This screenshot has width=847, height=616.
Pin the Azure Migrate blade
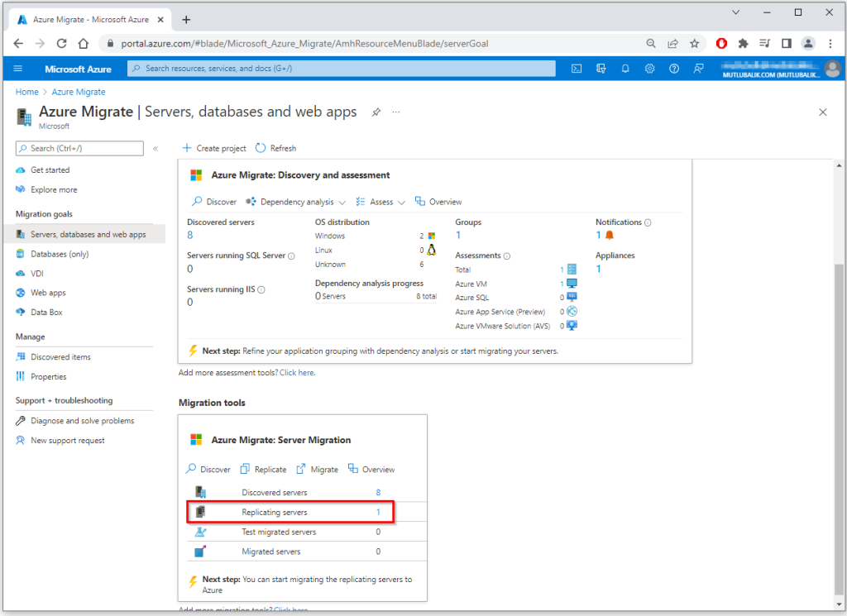[376, 112]
